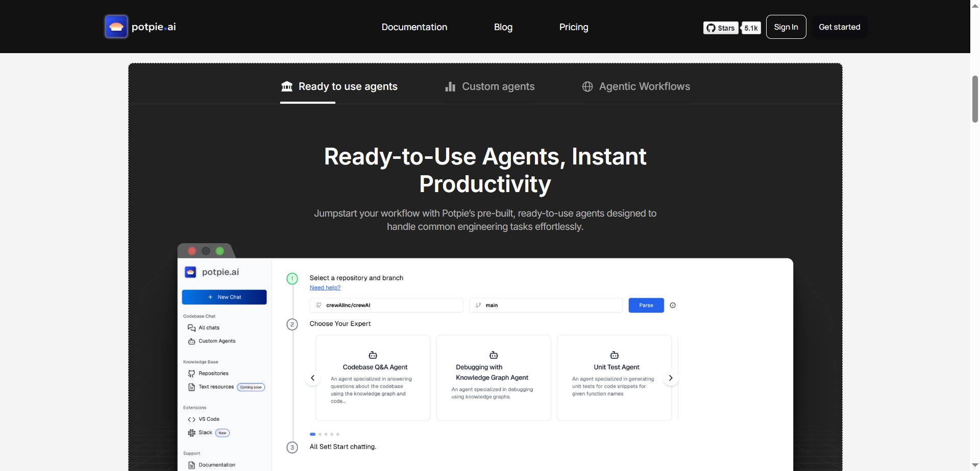The height and width of the screenshot is (471, 980).
Task: Click the Slack sidebar label
Action: [x=205, y=433]
